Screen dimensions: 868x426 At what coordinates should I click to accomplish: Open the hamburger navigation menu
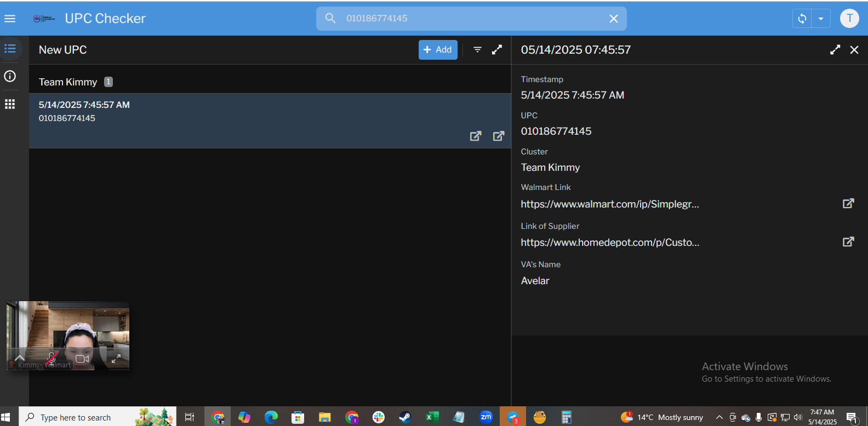[10, 19]
